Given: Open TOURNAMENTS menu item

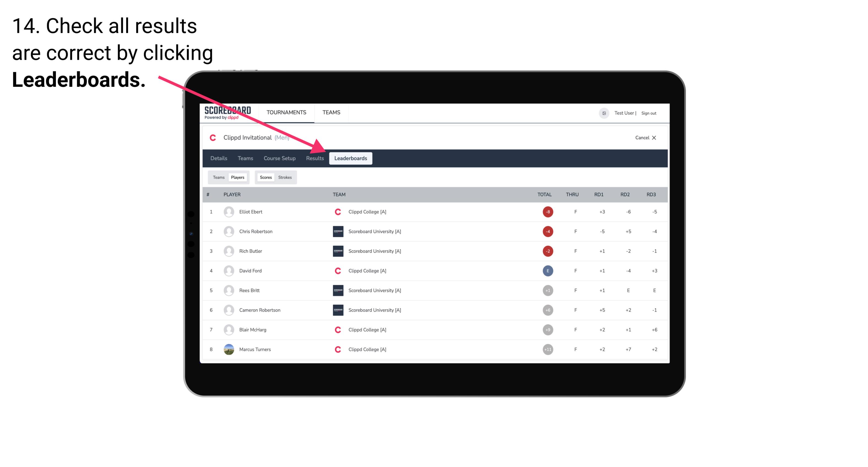Looking at the screenshot, I should [286, 112].
